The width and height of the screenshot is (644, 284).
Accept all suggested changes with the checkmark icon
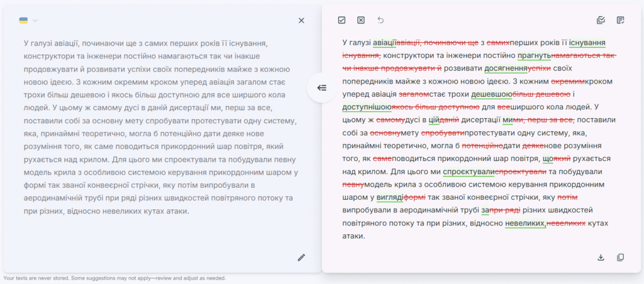pyautogui.click(x=341, y=20)
